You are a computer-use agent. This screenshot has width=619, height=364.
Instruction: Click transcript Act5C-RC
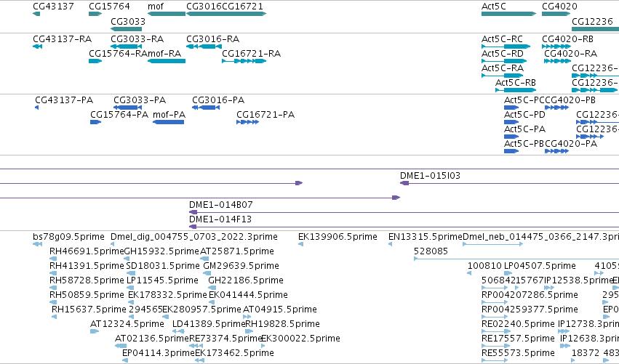(x=506, y=46)
